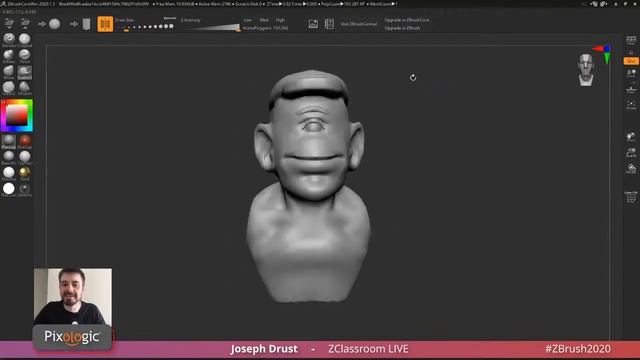Toggle the Floor grid button
The height and width of the screenshot is (360, 640).
[x=631, y=89]
